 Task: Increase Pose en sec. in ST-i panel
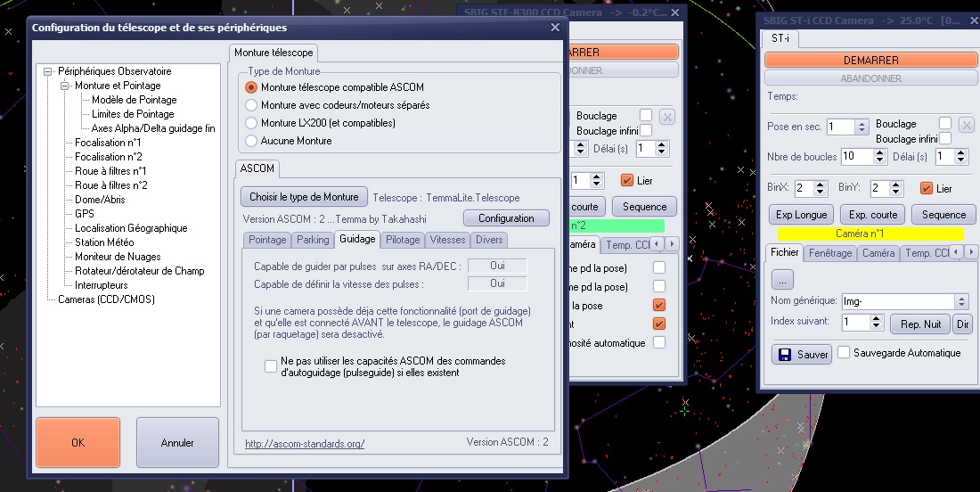(861, 123)
